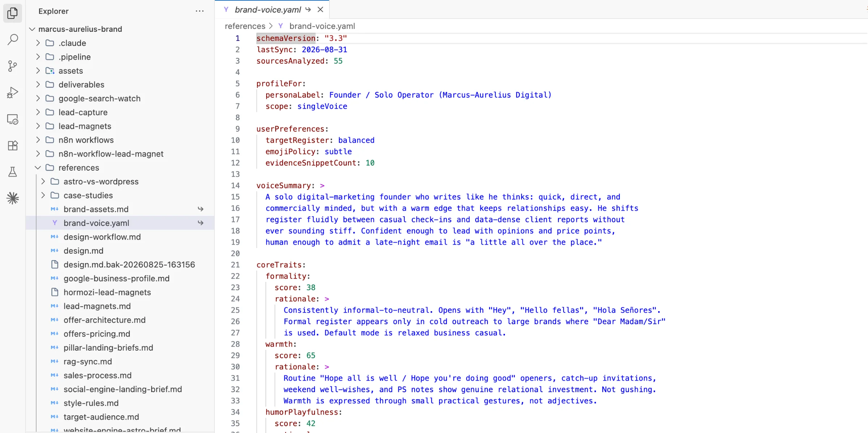Click file icon of hormozi-lead-magnets
The width and height of the screenshot is (868, 433).
[x=55, y=292]
